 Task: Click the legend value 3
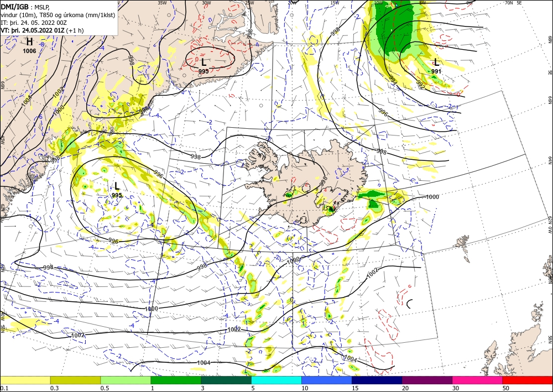[203, 388]
